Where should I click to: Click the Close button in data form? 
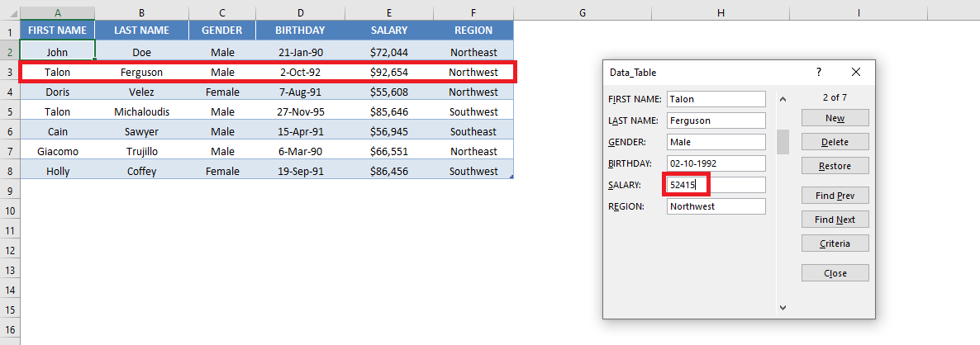coord(835,272)
